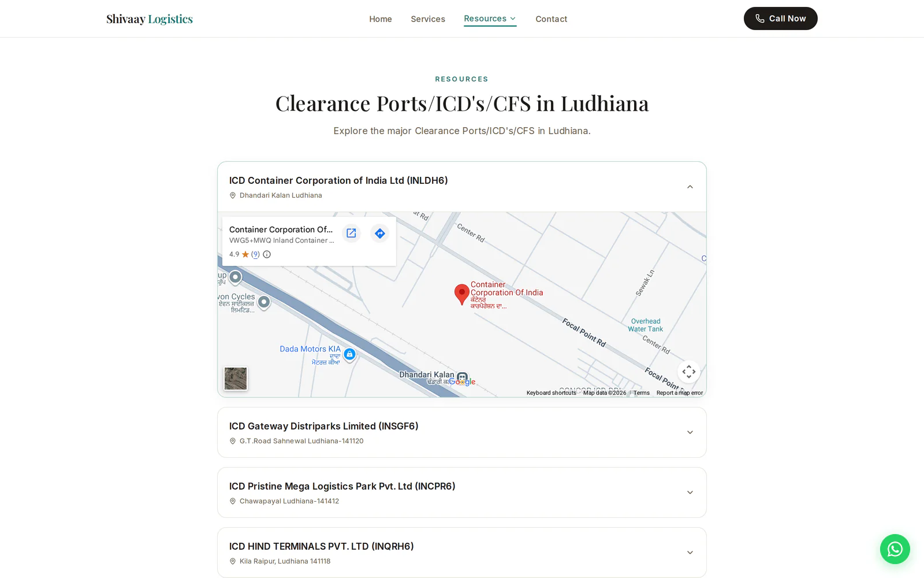Click the Dhandari Kalan railway station icon
This screenshot has height=578, width=924.
(x=462, y=377)
